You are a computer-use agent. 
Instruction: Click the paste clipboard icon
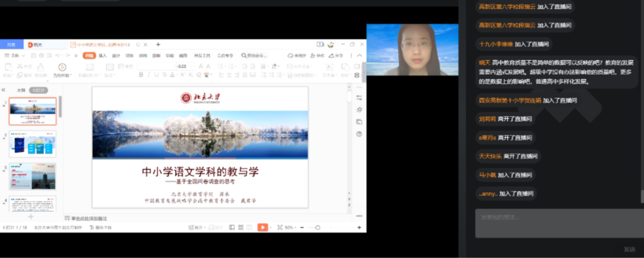coord(8,67)
